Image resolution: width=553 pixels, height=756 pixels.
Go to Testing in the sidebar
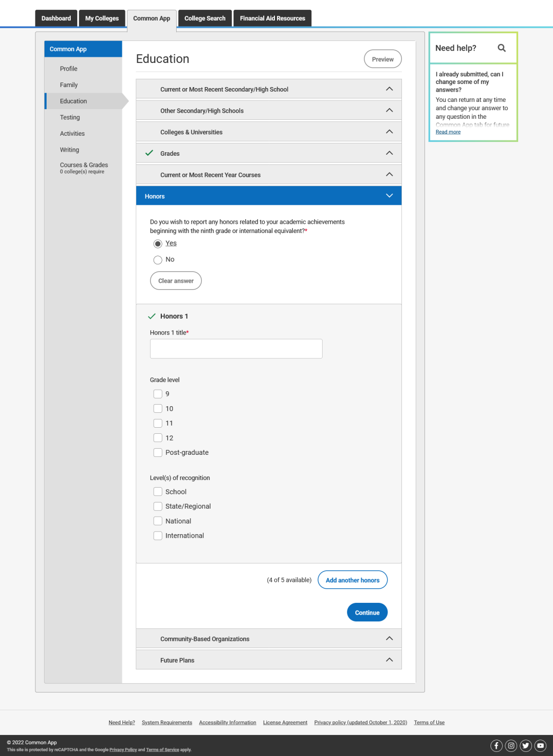pyautogui.click(x=70, y=117)
